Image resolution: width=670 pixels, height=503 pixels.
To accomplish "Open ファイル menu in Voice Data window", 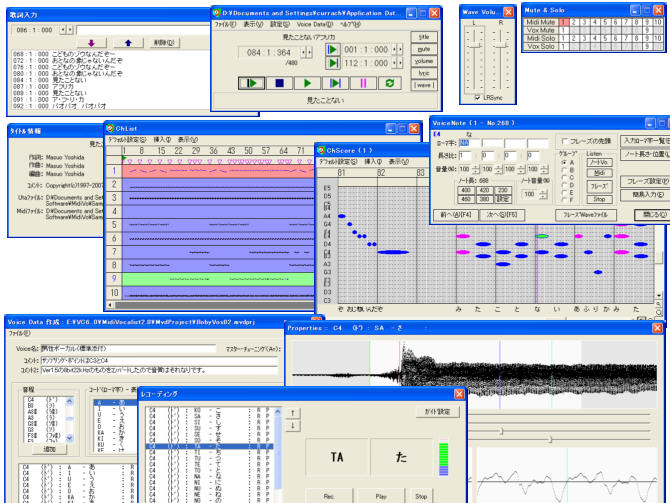I will 20,333.
